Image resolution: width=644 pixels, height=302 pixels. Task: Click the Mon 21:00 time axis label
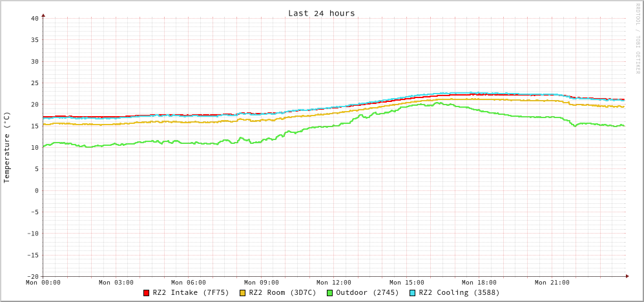pos(552,283)
